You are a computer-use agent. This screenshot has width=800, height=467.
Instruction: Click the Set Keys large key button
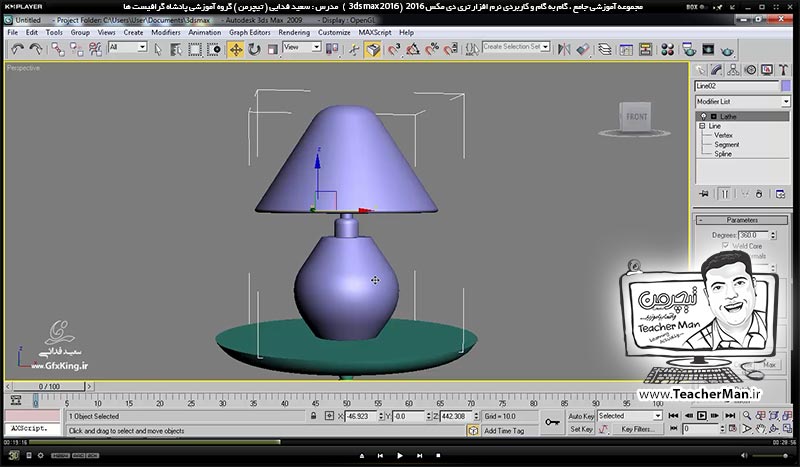point(552,423)
